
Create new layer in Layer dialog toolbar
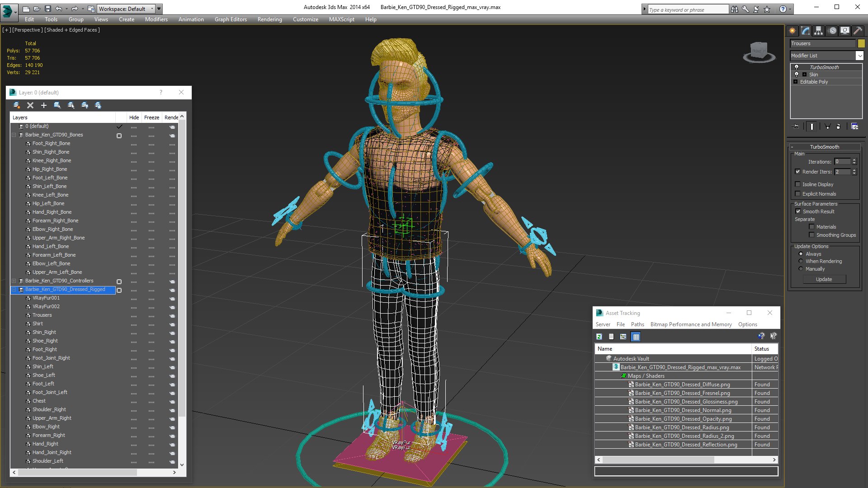click(x=16, y=105)
